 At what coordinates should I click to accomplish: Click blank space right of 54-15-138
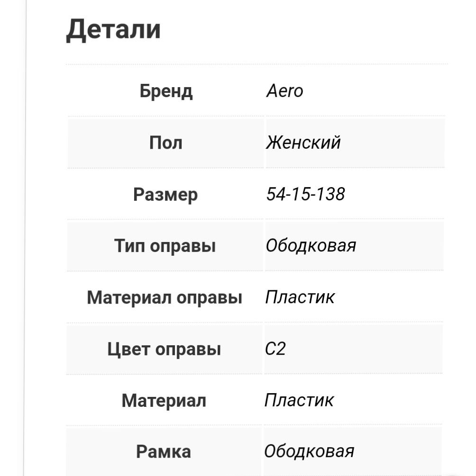[x=398, y=194]
